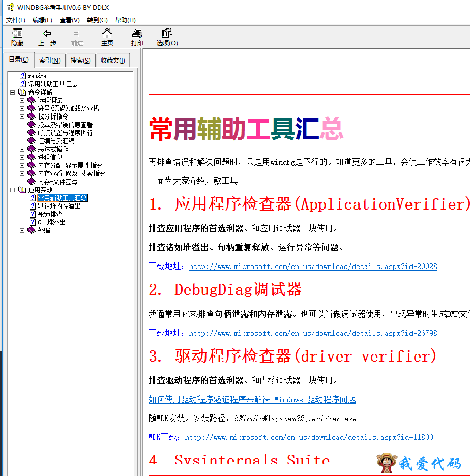Open the 查看(V) menu
The height and width of the screenshot is (476, 470).
pos(70,20)
